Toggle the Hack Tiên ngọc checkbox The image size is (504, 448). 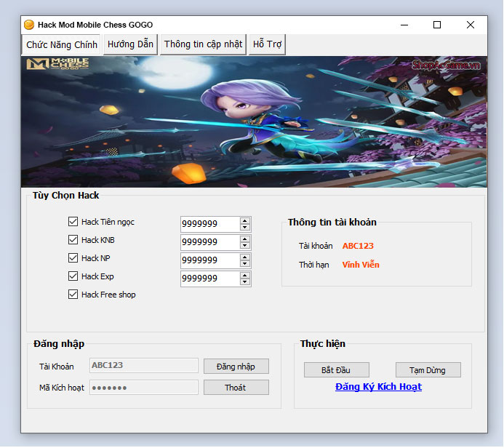point(73,222)
